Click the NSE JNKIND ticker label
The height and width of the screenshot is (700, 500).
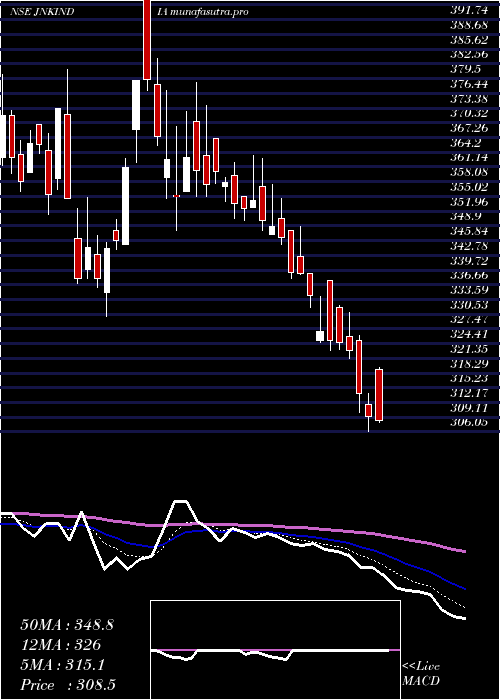coord(42,12)
